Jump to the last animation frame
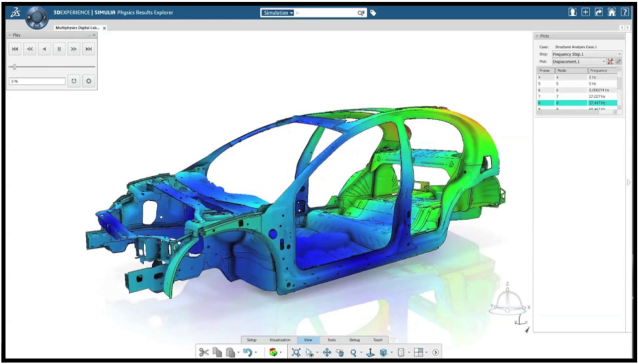The height and width of the screenshot is (364, 638). (x=89, y=49)
